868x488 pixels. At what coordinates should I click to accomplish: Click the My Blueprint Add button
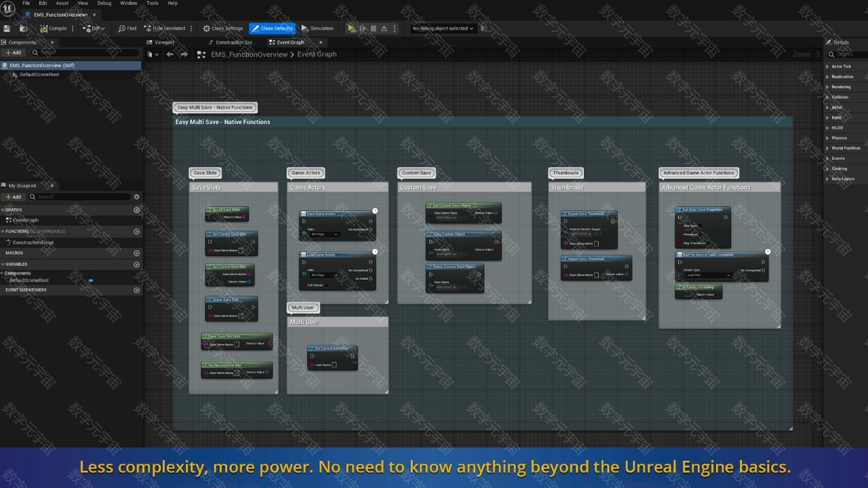click(x=13, y=197)
